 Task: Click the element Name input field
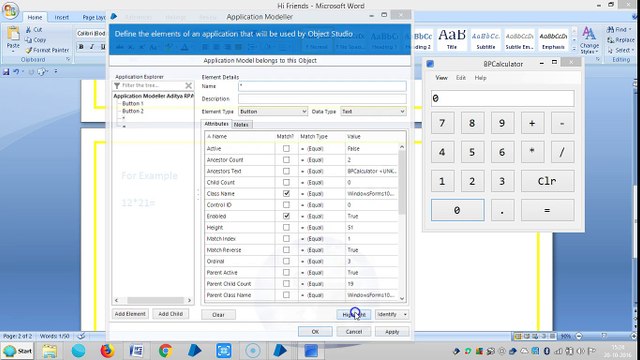pyautogui.click(x=322, y=86)
